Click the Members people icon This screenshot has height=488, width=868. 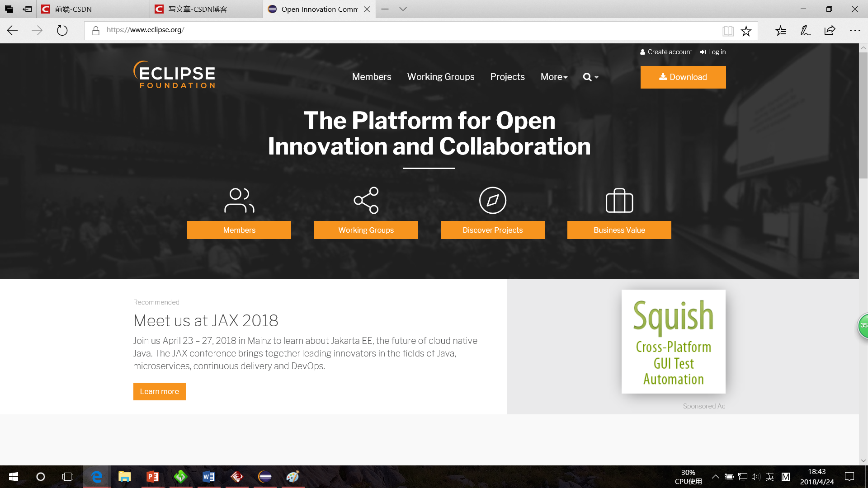click(x=239, y=200)
